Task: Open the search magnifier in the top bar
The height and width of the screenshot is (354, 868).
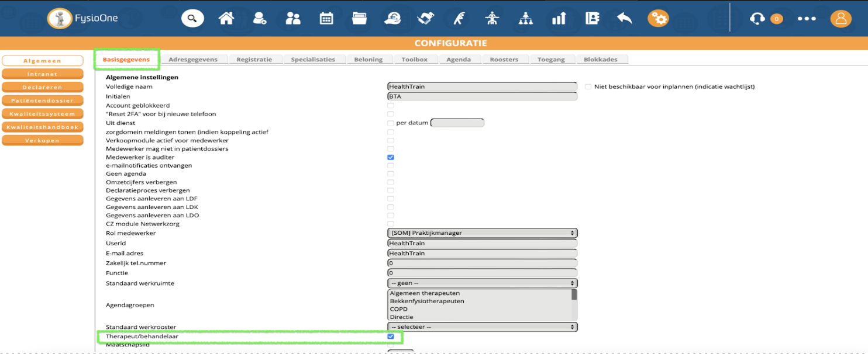Action: click(x=192, y=18)
